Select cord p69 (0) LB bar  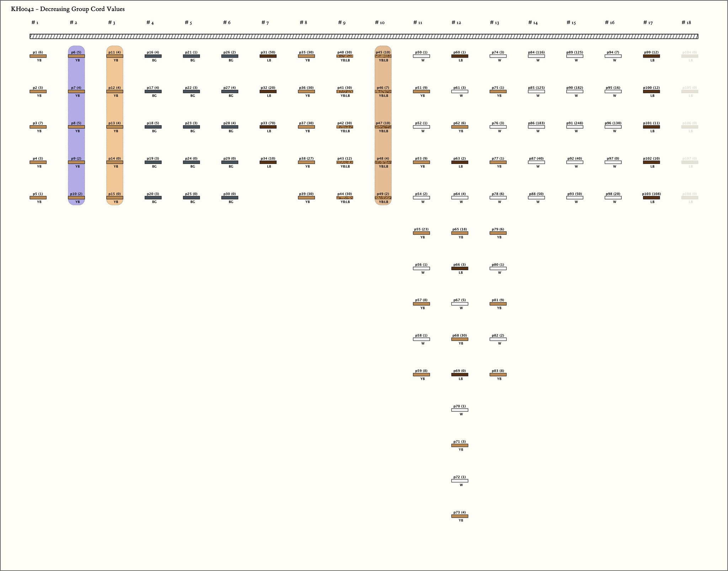tap(460, 374)
